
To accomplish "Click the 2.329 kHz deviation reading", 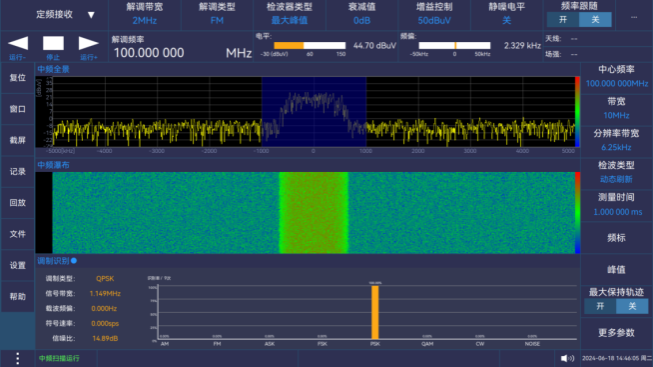I will 522,46.
